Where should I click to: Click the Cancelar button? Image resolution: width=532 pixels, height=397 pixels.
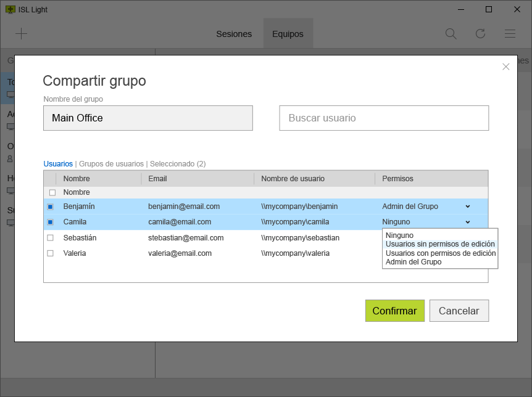coord(459,311)
